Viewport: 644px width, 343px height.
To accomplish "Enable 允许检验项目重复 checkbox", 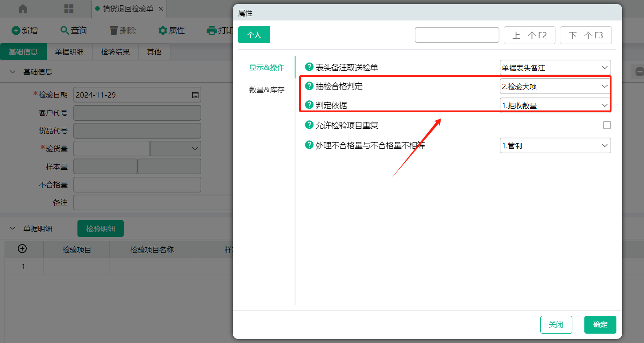I will click(x=607, y=125).
